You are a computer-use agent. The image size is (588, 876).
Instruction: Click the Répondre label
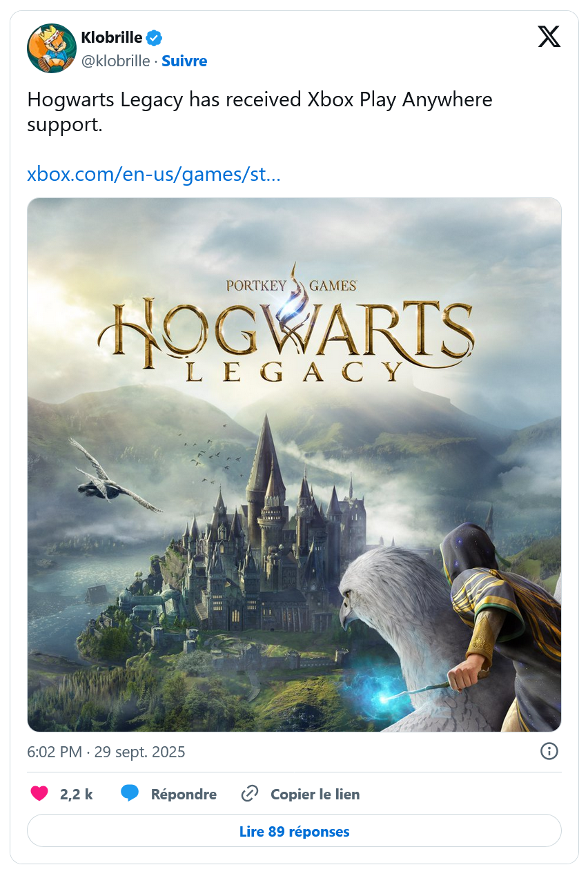(x=184, y=795)
